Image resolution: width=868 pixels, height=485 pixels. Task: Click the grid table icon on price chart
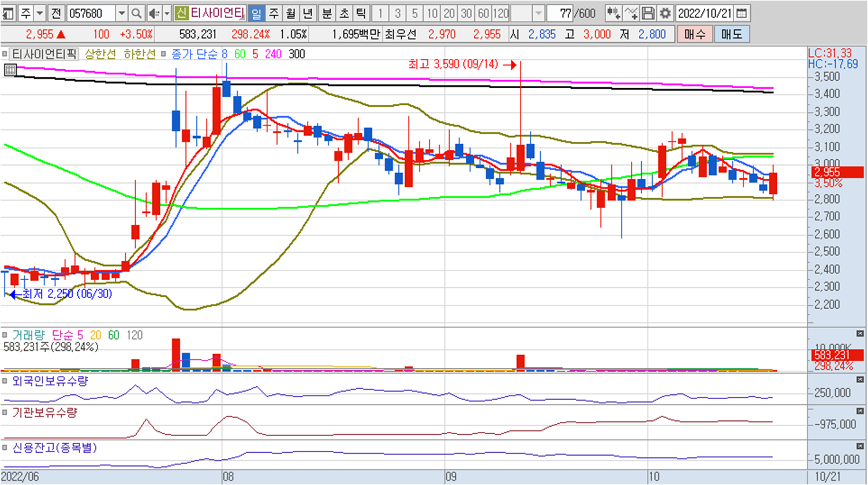tap(10, 70)
